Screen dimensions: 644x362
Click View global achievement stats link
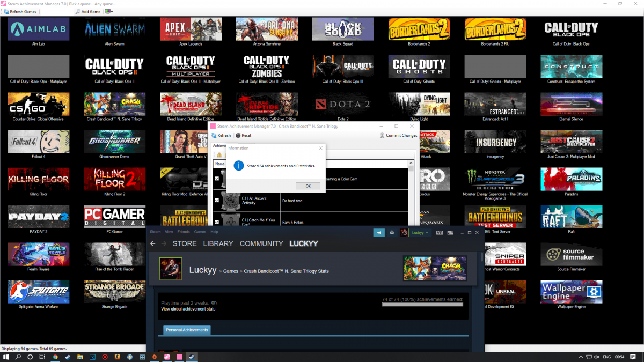[x=188, y=309]
